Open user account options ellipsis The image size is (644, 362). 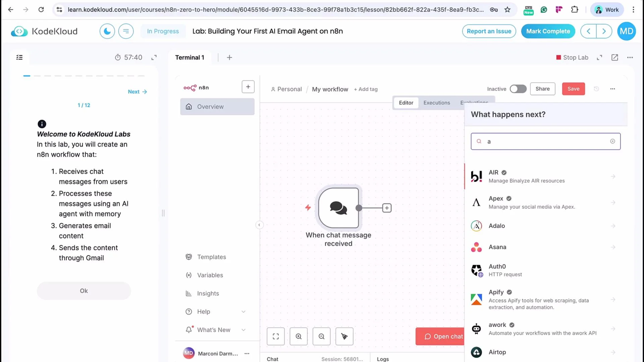pyautogui.click(x=247, y=353)
